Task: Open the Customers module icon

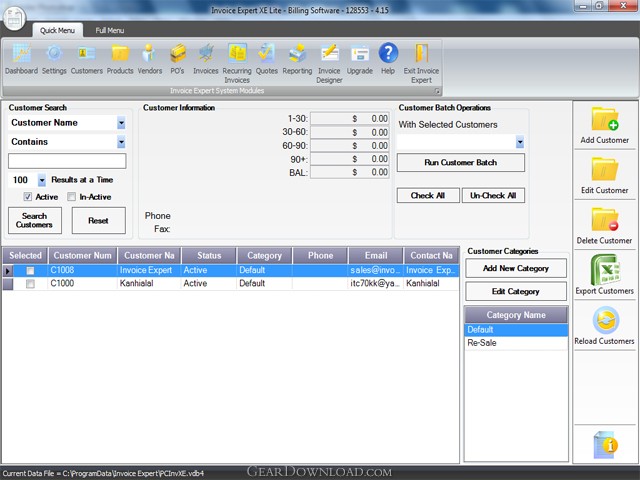Action: pyautogui.click(x=87, y=59)
